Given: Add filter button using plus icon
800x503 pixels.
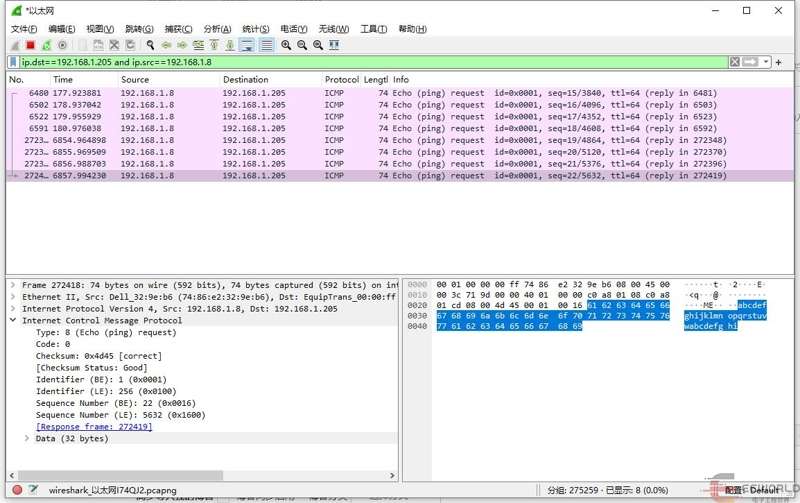Looking at the screenshot, I should pyautogui.click(x=778, y=62).
